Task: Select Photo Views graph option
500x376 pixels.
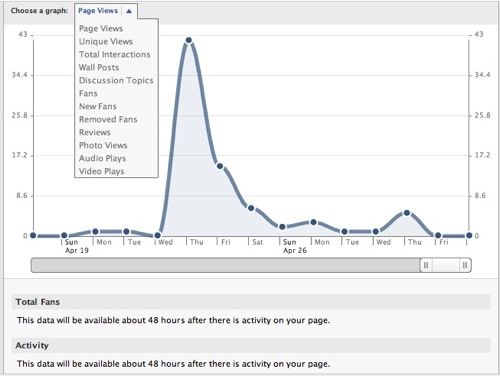Action: click(x=103, y=145)
